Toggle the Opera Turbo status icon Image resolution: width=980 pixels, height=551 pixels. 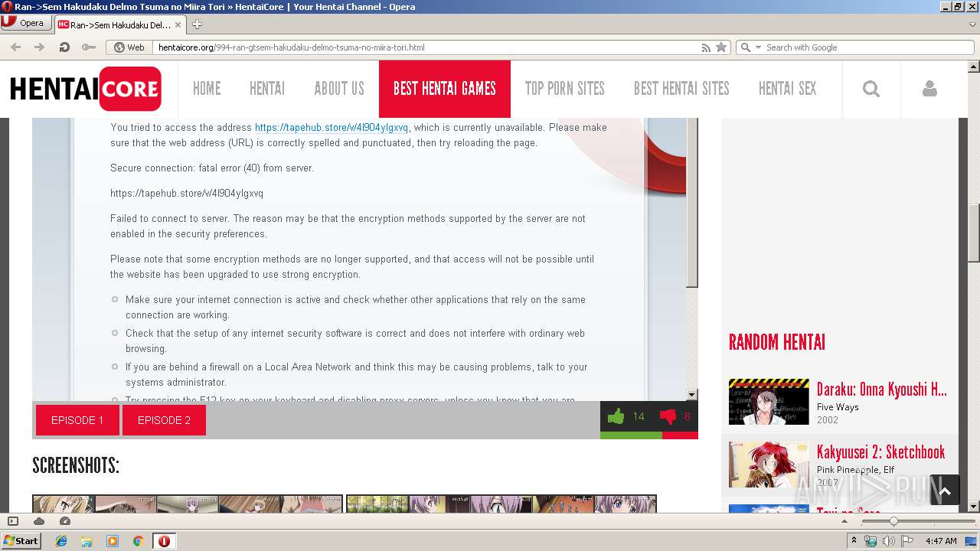point(65,521)
